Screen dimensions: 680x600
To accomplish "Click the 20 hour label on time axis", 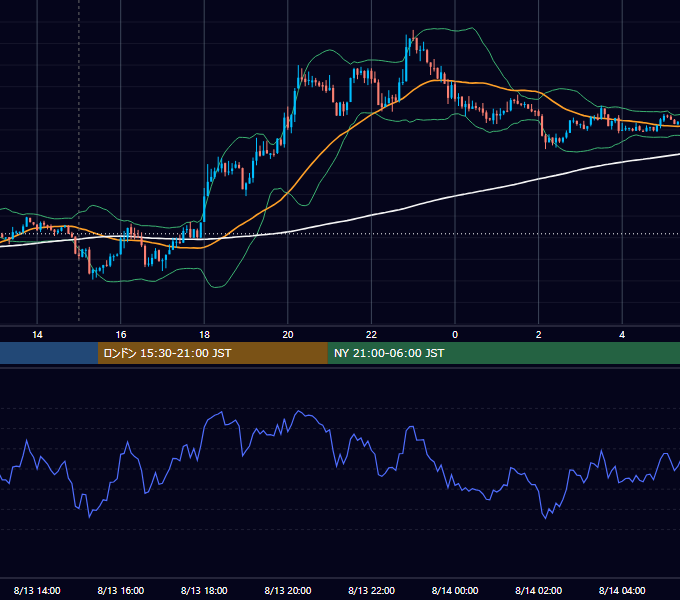I will click(288, 335).
